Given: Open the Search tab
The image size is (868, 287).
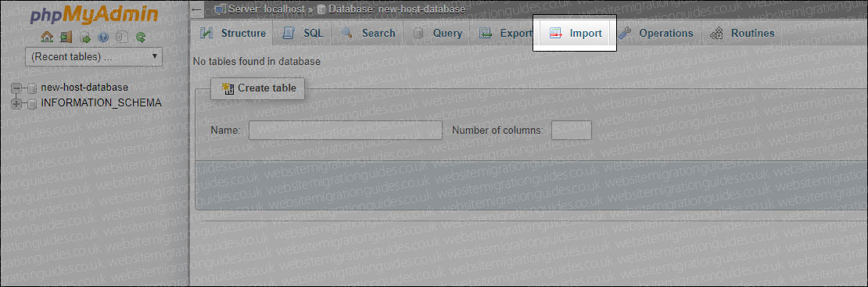Looking at the screenshot, I should (368, 34).
